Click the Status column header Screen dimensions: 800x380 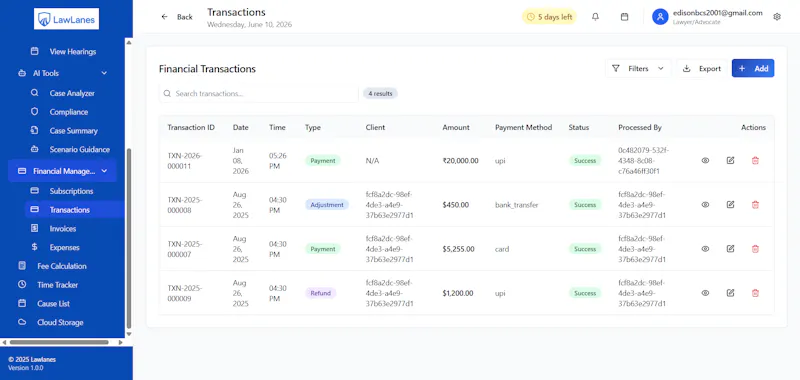click(579, 128)
